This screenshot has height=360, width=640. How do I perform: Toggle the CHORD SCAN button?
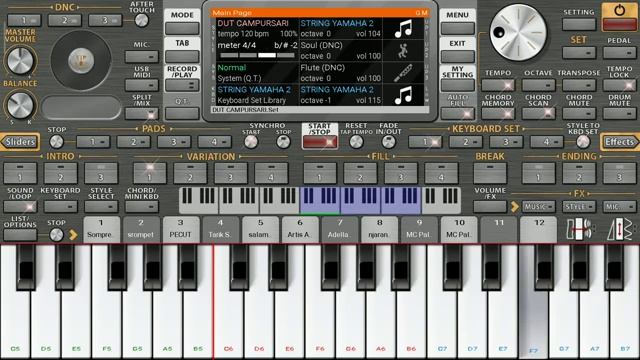(538, 113)
